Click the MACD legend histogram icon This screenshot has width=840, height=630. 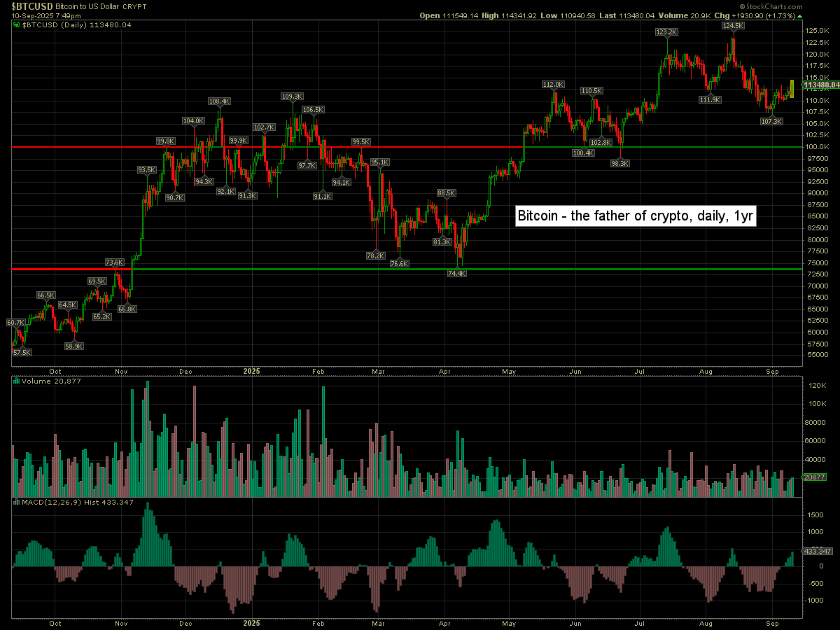click(x=17, y=502)
